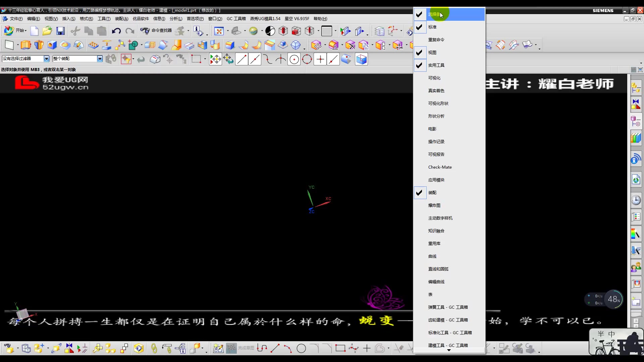Open the history clock icon in the sidebar

tap(636, 200)
